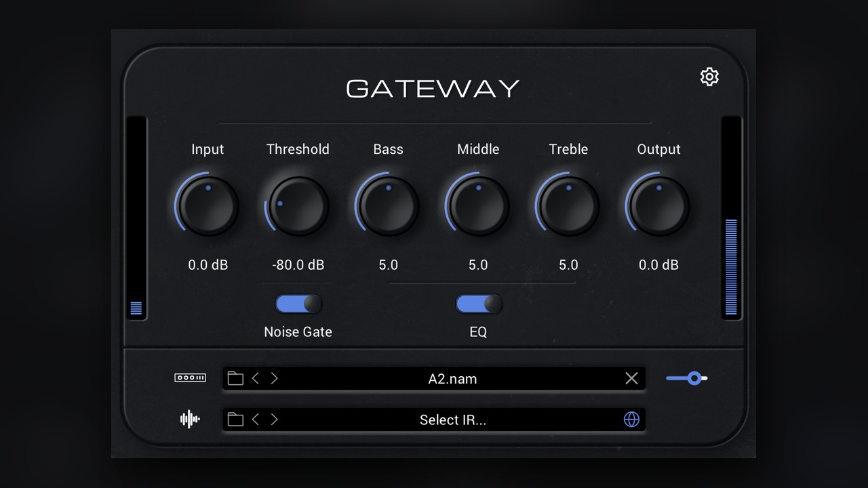Image resolution: width=868 pixels, height=488 pixels.
Task: Click the Bass value 5.0
Action: [x=389, y=265]
